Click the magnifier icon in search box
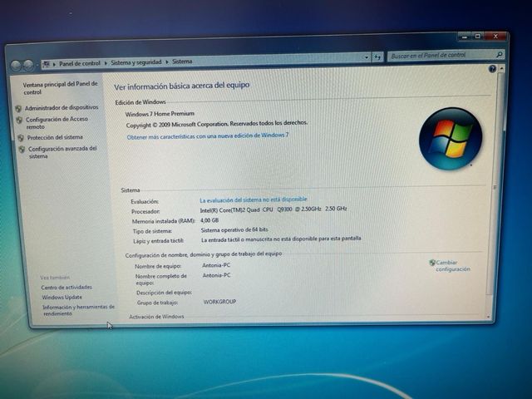532x399 pixels. pyautogui.click(x=500, y=54)
